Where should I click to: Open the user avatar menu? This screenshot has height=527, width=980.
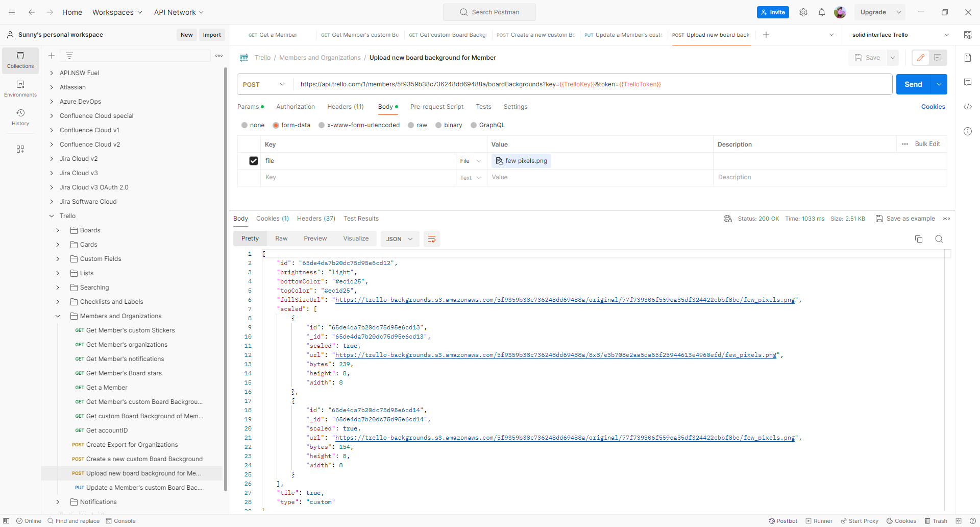[840, 12]
